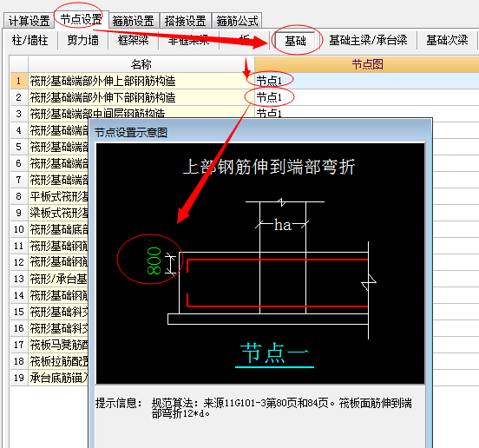Click the 节点图 column header
The width and height of the screenshot is (479, 448).
(366, 64)
